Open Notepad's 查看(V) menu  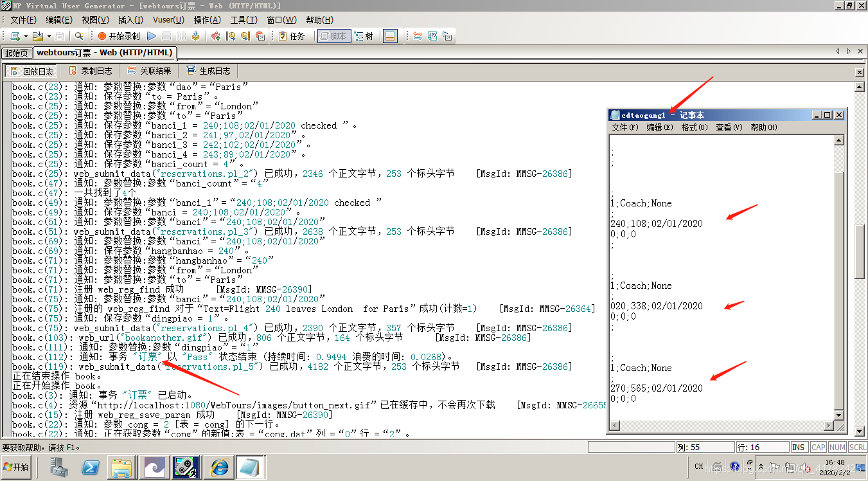pos(729,127)
